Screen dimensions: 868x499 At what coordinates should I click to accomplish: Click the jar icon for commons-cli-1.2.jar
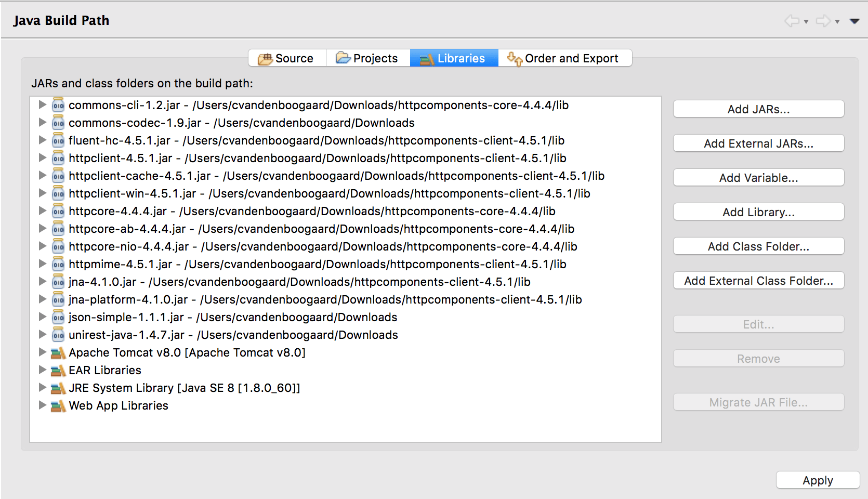pyautogui.click(x=58, y=105)
